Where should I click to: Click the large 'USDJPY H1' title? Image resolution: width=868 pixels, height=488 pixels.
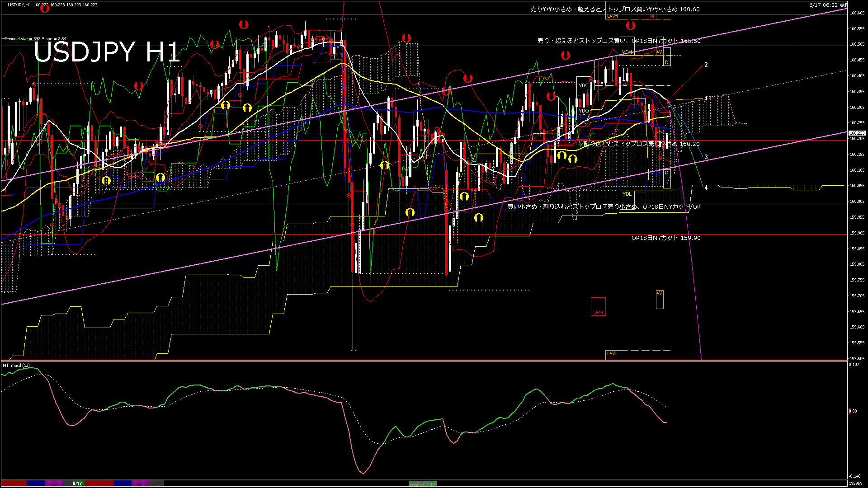(x=107, y=52)
